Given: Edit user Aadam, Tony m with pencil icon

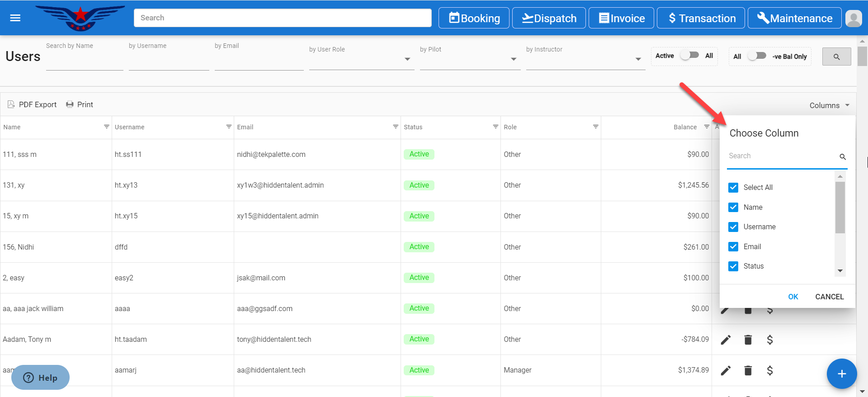Looking at the screenshot, I should coord(726,340).
